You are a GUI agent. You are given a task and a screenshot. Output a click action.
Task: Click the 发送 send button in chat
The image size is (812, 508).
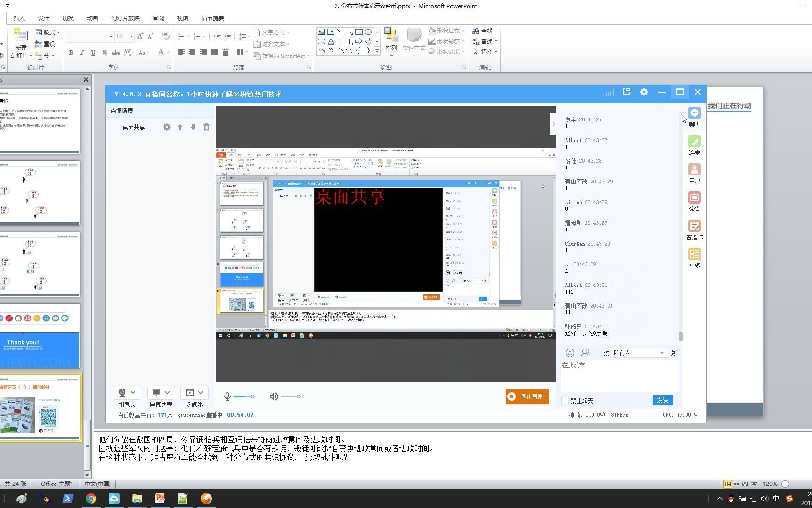(x=663, y=400)
